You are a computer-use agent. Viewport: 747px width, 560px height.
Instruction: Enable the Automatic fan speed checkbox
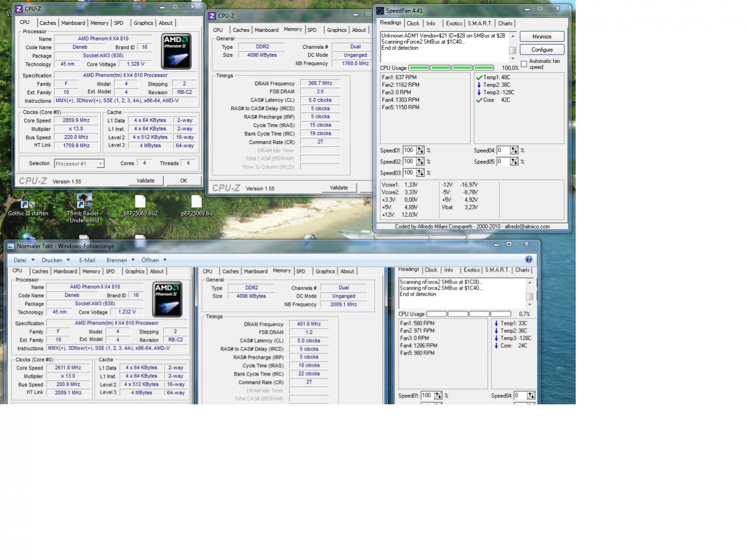pyautogui.click(x=524, y=64)
